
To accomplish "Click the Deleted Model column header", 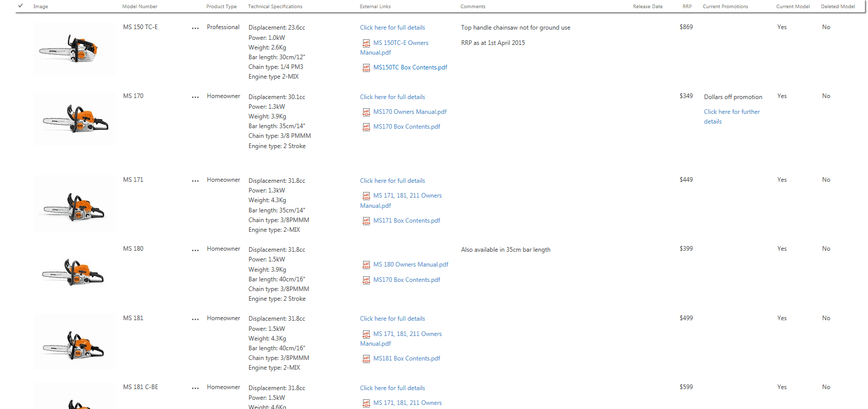I will click(x=838, y=7).
